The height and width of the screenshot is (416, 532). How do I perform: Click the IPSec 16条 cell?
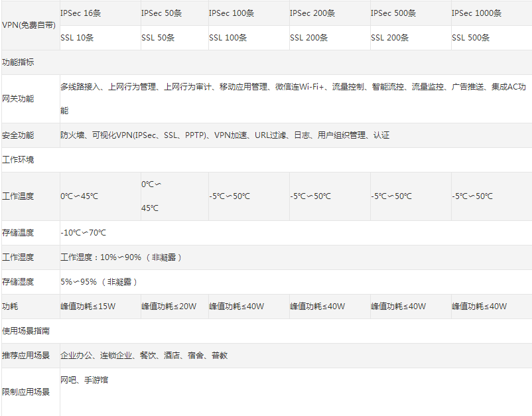pos(80,13)
